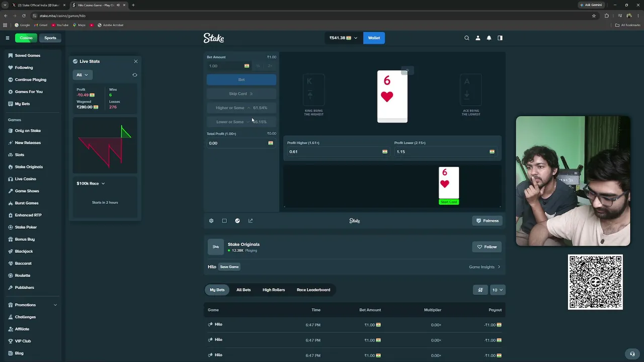Switch to the High Rollers tab

[274, 290]
